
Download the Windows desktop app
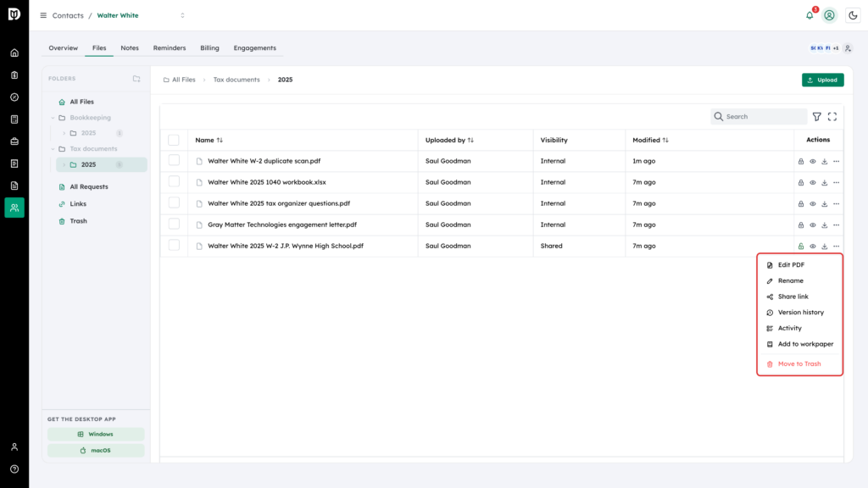coord(96,435)
